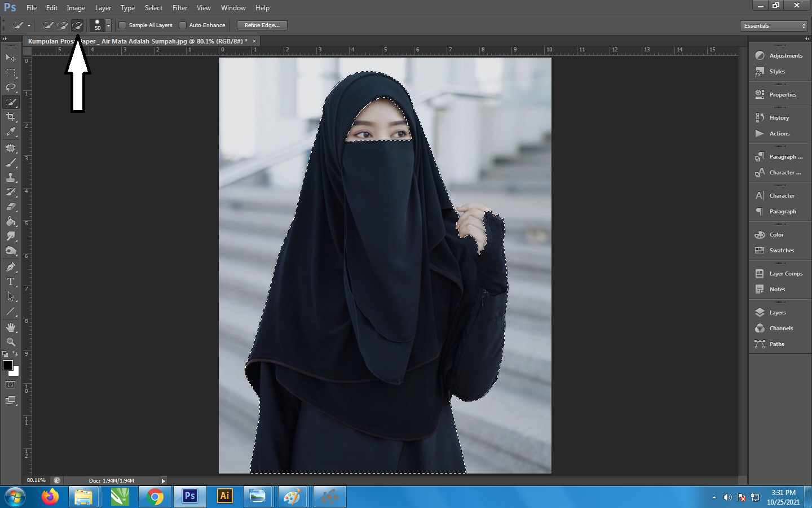Select the Clone Stamp tool
Viewport: 812px width, 508px height.
coord(11,177)
